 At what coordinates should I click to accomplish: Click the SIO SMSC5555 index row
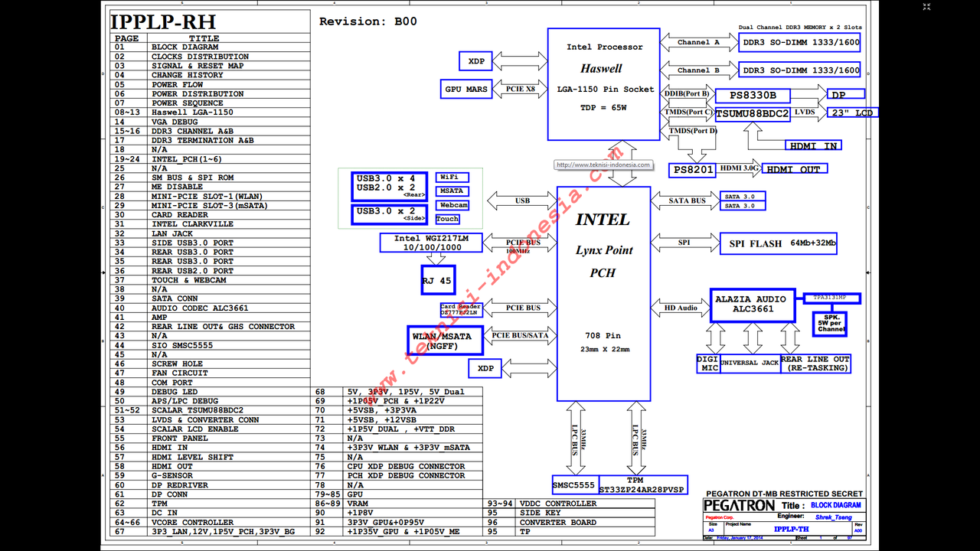click(x=211, y=345)
